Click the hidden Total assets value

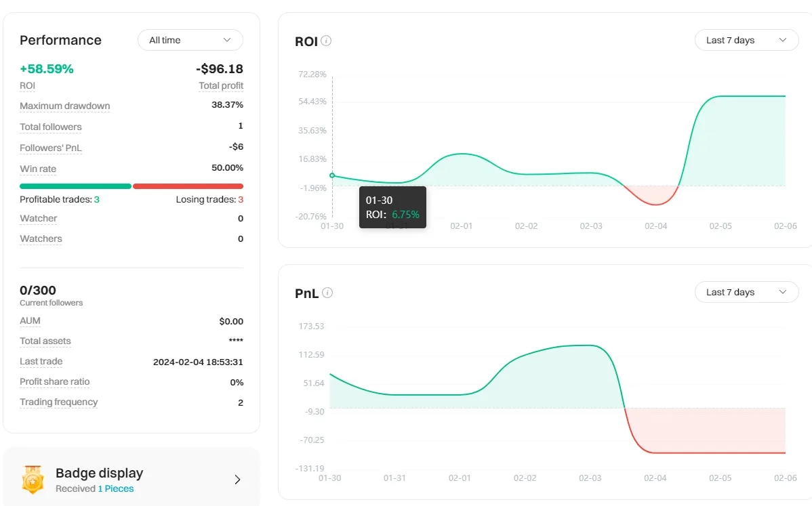(x=235, y=341)
